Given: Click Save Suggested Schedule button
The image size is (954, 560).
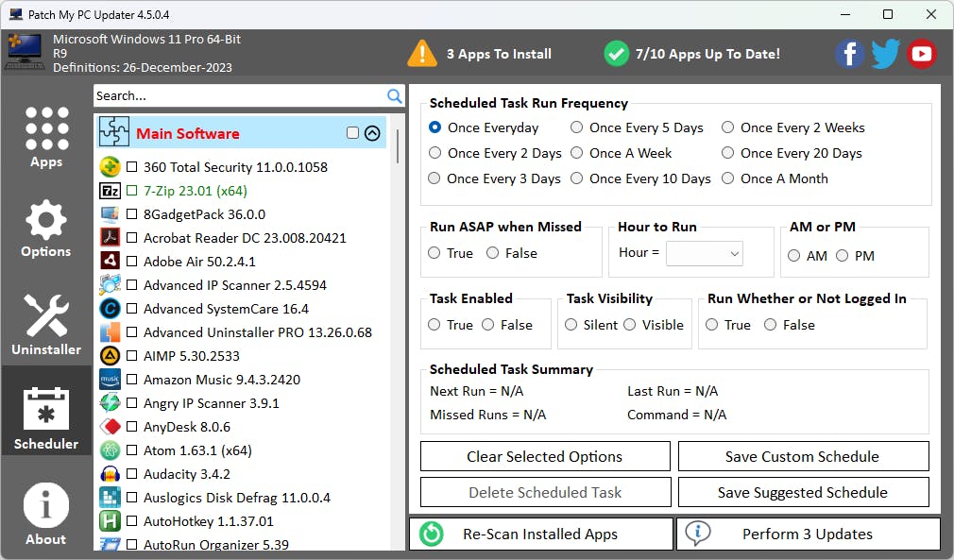Looking at the screenshot, I should [x=803, y=492].
